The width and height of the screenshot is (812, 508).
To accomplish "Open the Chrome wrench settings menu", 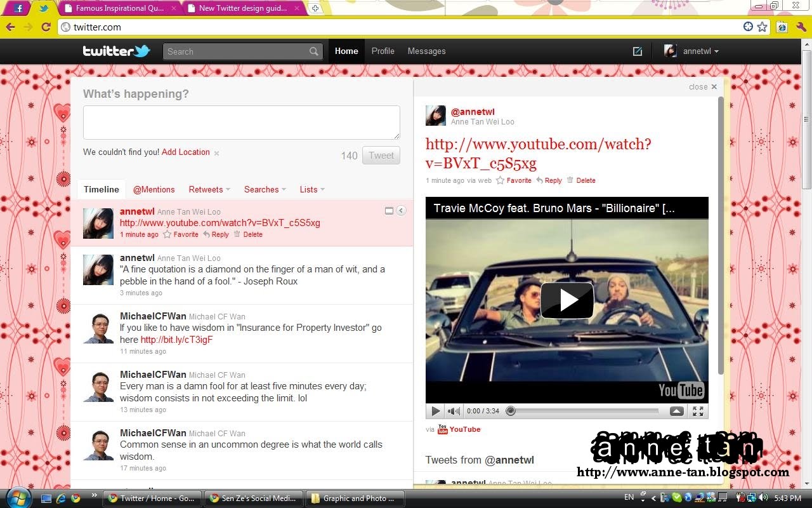I will pyautogui.click(x=801, y=27).
